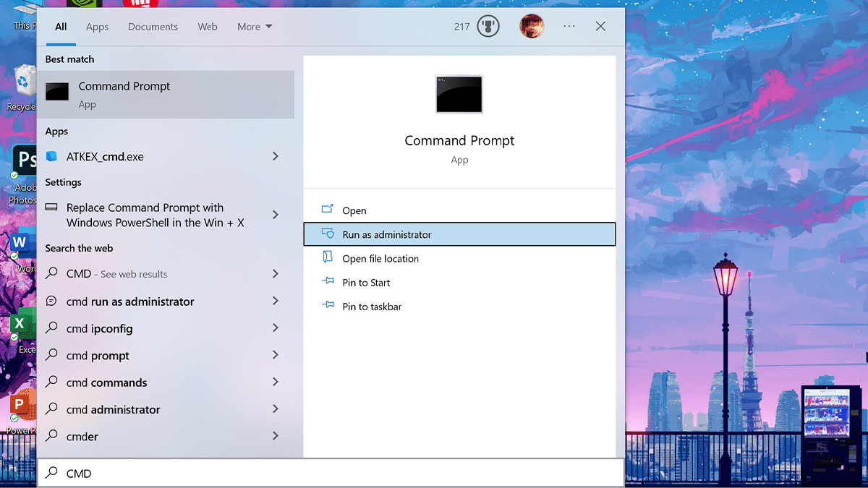Expand ATKEX_cmd.exe result arrow
Screen dimensions: 868x488
point(276,156)
